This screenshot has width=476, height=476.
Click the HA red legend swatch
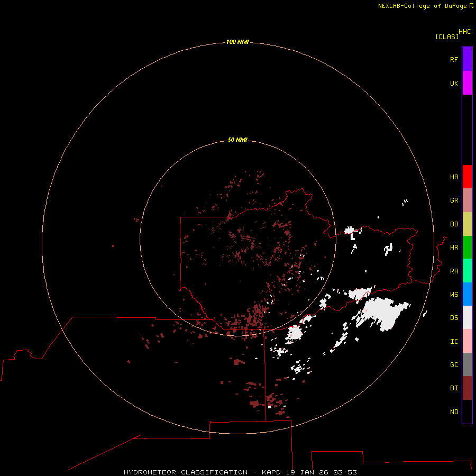point(467,177)
